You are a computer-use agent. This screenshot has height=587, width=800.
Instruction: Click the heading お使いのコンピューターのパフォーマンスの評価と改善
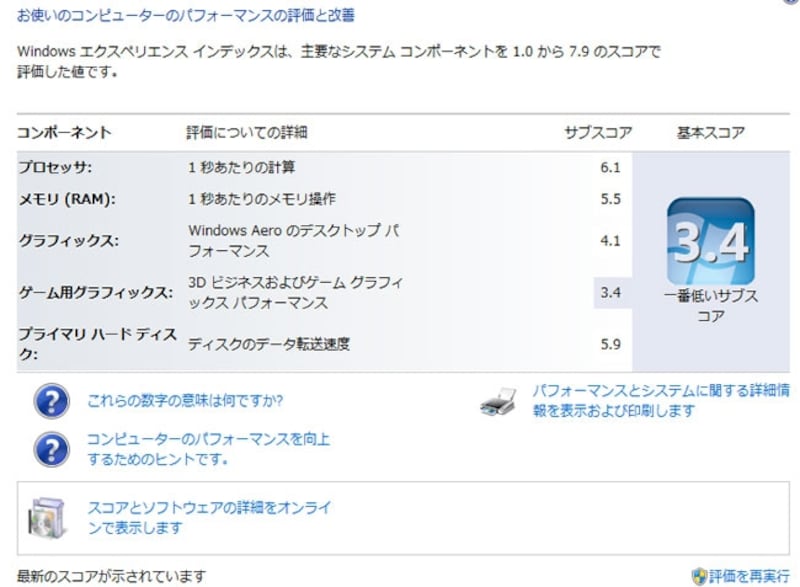coord(186,15)
